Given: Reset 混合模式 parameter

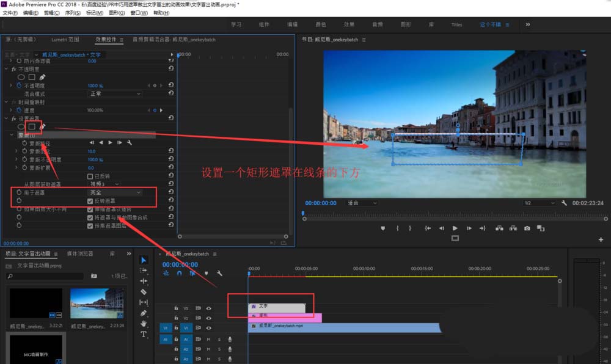Looking at the screenshot, I should 170,93.
